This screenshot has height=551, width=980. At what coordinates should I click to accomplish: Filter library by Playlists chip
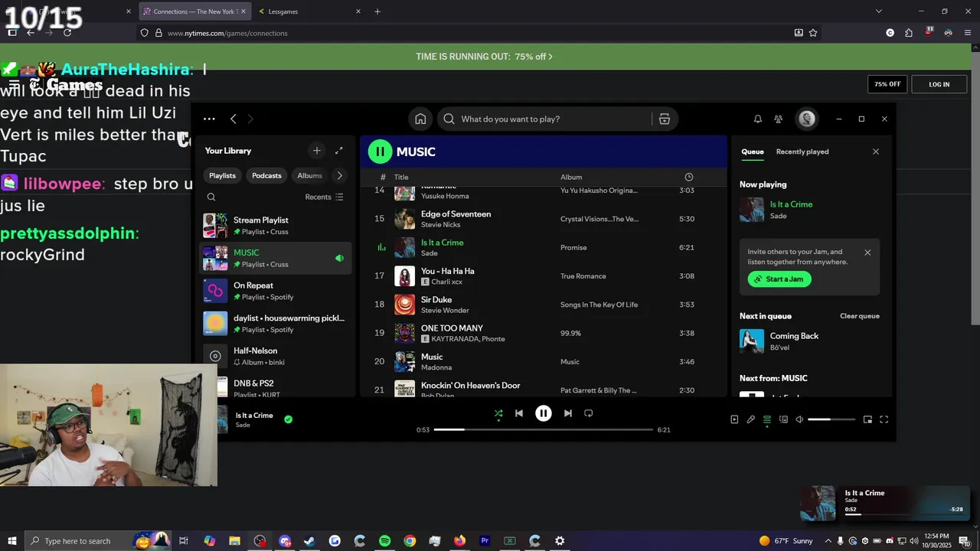(223, 175)
